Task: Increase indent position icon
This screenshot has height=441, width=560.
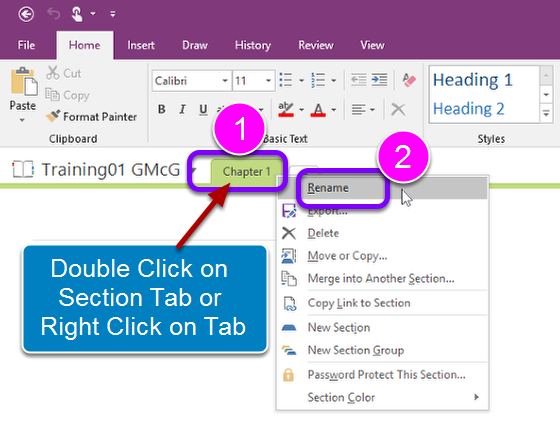Action: pos(379,80)
